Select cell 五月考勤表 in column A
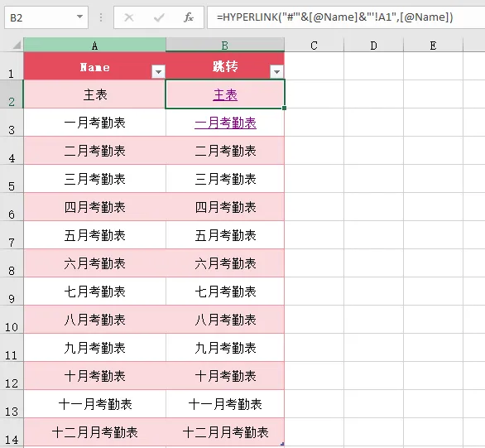The height and width of the screenshot is (448, 485). pos(94,235)
